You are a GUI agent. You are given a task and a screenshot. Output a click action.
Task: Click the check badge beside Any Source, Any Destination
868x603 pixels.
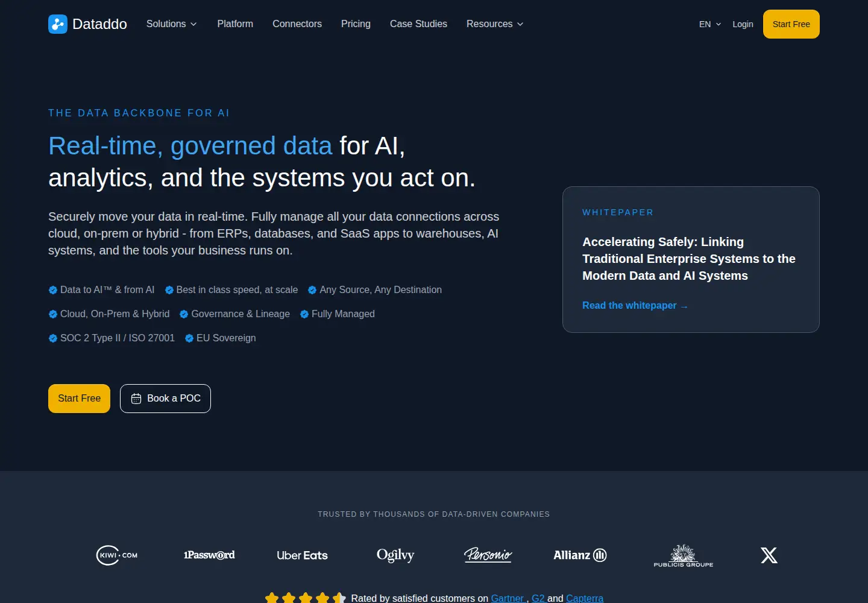pos(312,290)
